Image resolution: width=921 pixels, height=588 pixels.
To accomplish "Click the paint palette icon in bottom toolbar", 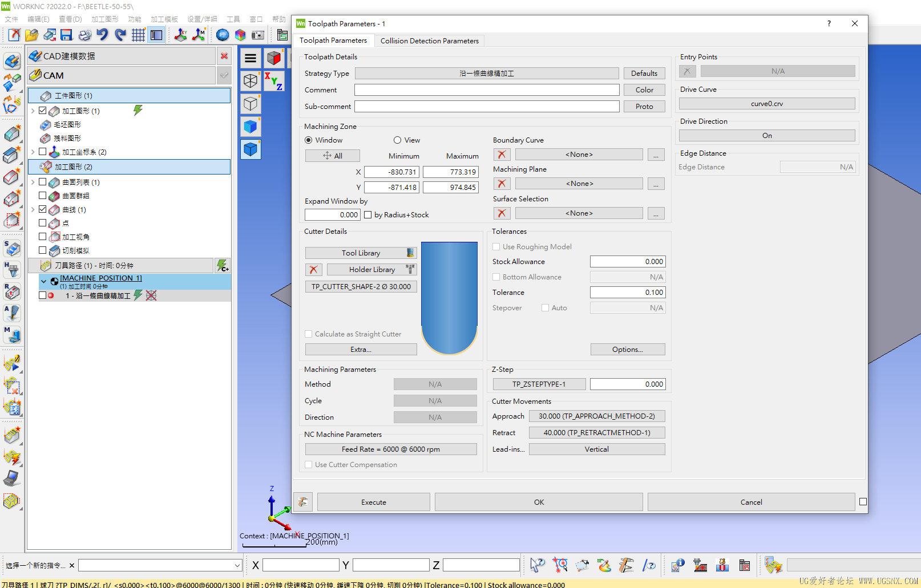I will 604,565.
